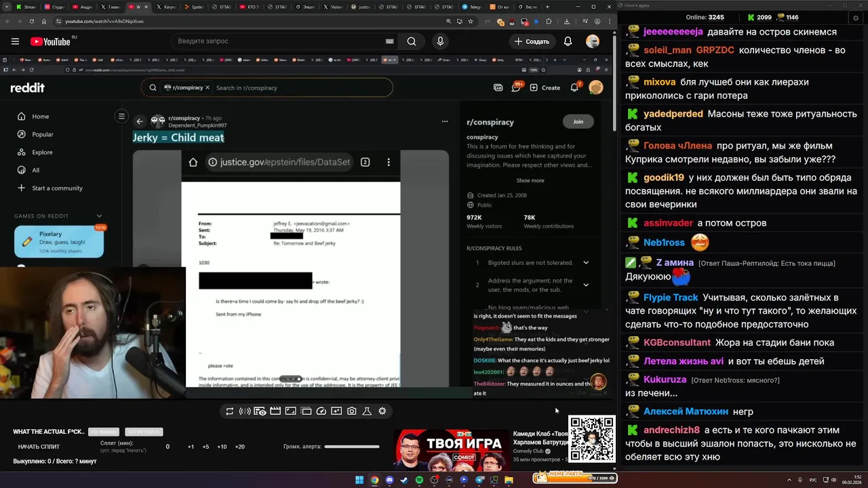Reload the page in the Chrome toolbar
868x488 pixels.
pos(31,21)
